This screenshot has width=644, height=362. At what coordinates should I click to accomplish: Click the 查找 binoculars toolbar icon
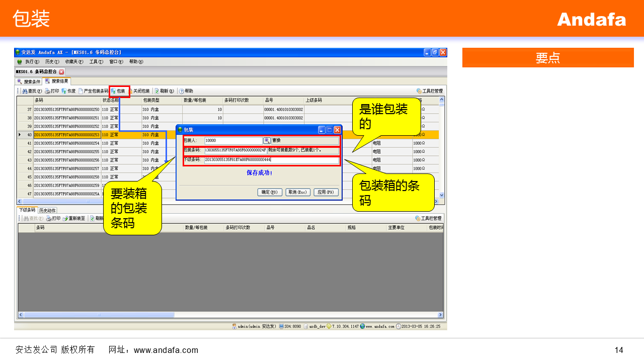[24, 91]
